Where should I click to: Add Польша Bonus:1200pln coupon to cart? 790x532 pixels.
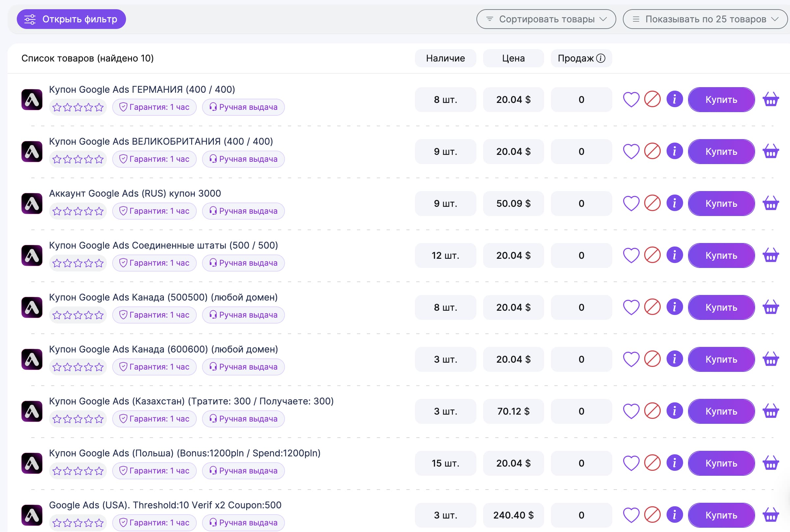click(771, 463)
